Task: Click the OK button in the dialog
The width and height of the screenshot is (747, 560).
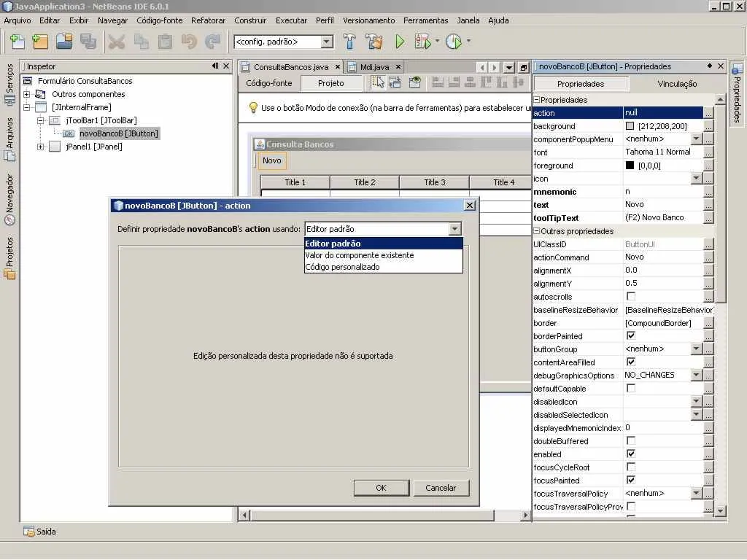Action: (381, 488)
